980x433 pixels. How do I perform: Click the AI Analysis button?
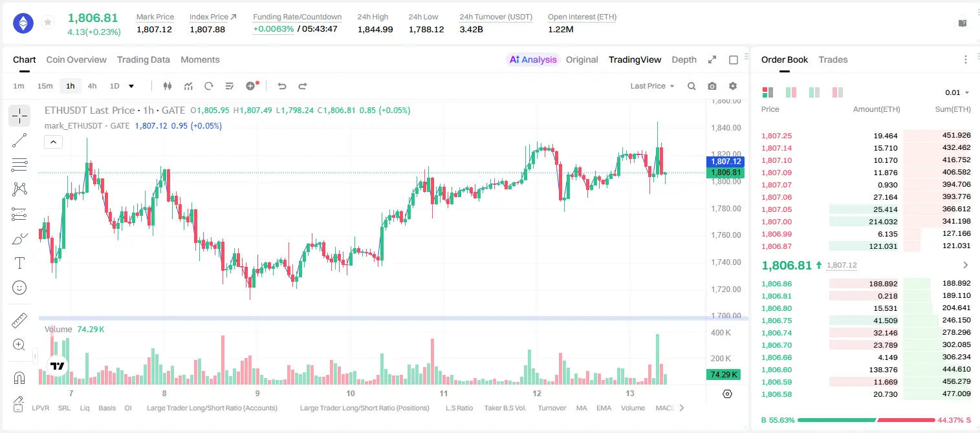(x=532, y=59)
